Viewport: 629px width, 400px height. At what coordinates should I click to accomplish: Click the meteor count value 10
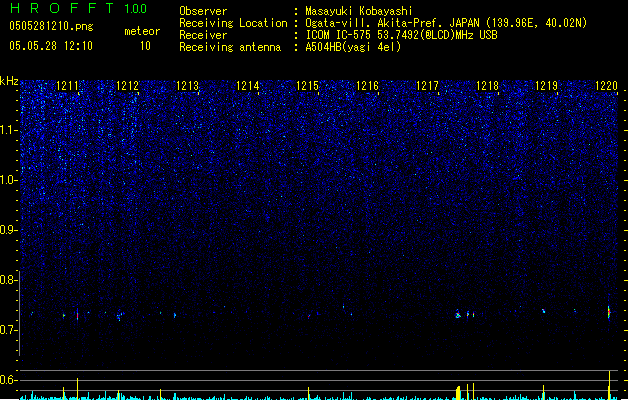click(x=145, y=46)
